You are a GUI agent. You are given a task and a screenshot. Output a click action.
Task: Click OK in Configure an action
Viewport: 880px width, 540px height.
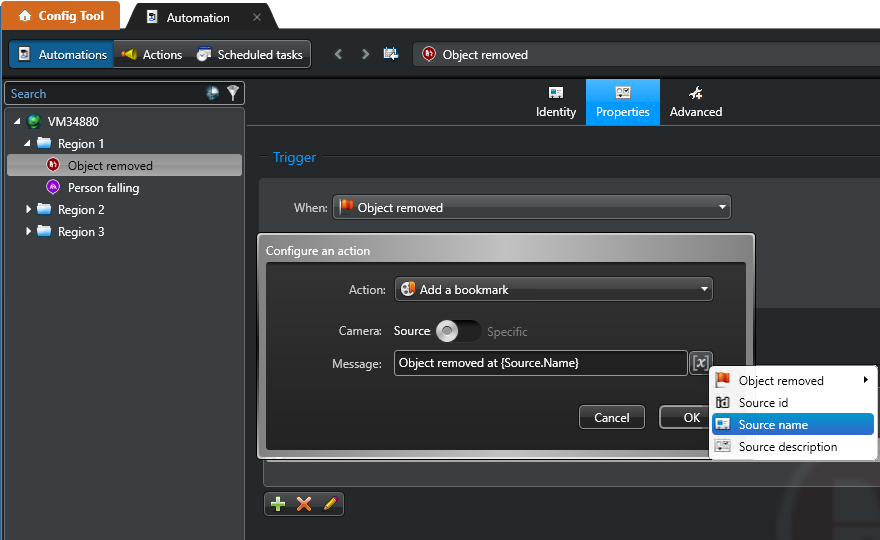(685, 417)
